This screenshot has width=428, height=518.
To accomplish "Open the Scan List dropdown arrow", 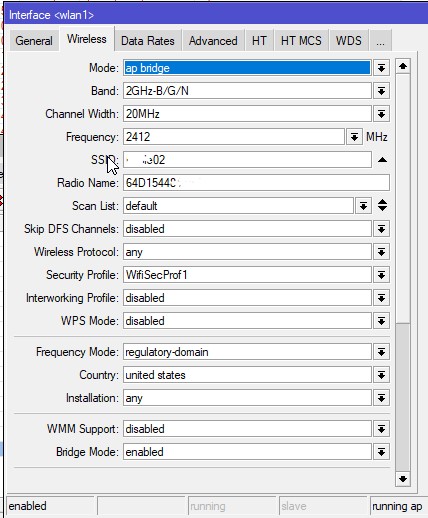I will tap(363, 206).
